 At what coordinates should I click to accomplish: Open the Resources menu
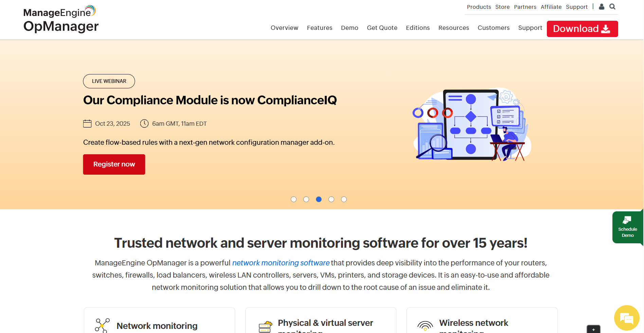pos(453,28)
